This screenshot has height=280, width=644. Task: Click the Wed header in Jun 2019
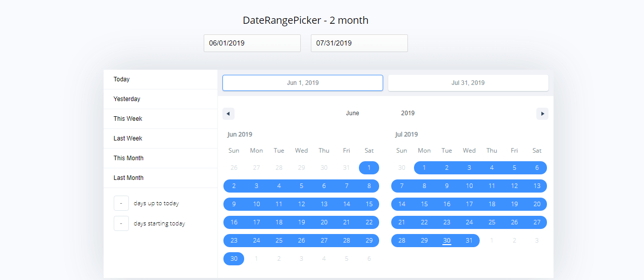pyautogui.click(x=301, y=151)
